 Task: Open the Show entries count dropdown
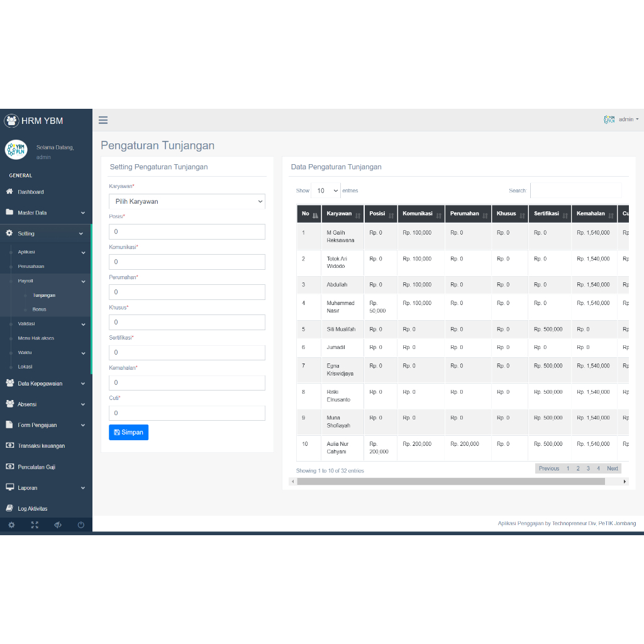326,191
